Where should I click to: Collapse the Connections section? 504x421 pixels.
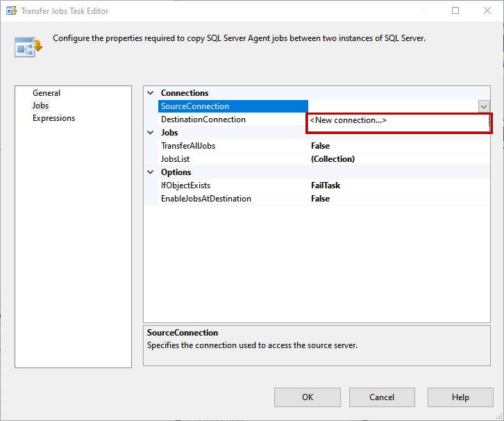[151, 93]
